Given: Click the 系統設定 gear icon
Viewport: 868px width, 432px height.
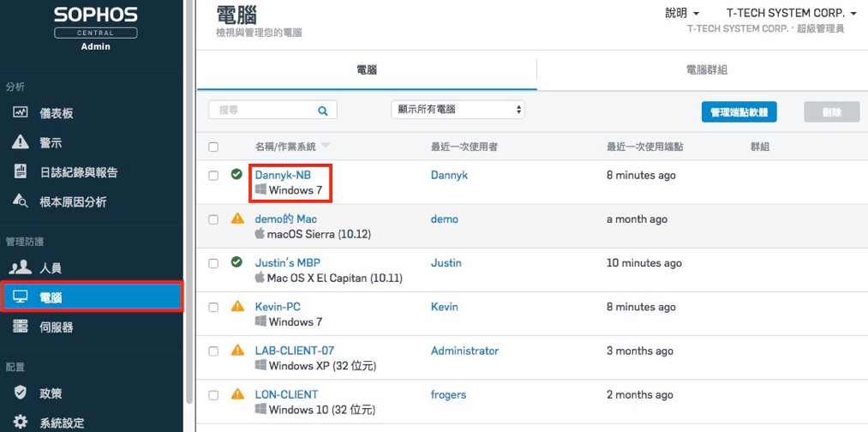Looking at the screenshot, I should [20, 422].
